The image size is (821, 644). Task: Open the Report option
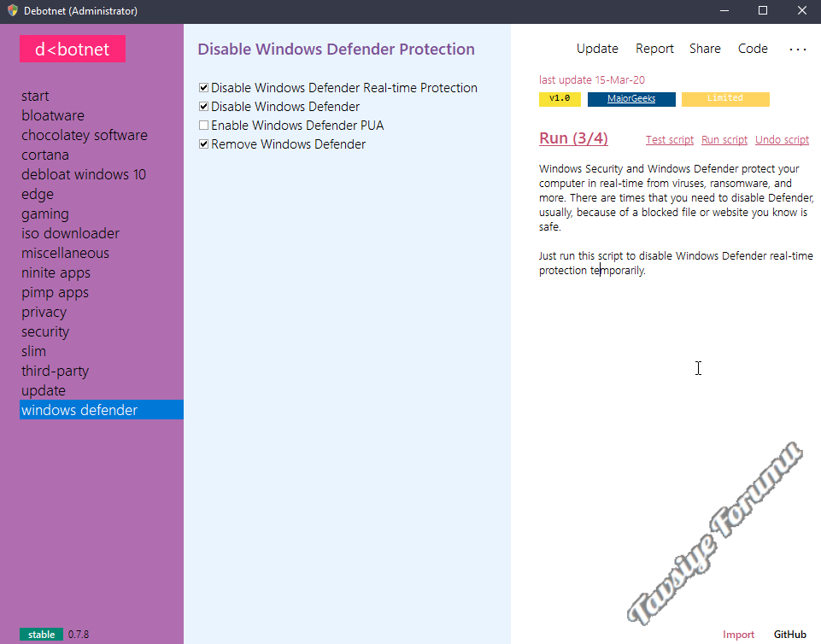coord(654,49)
